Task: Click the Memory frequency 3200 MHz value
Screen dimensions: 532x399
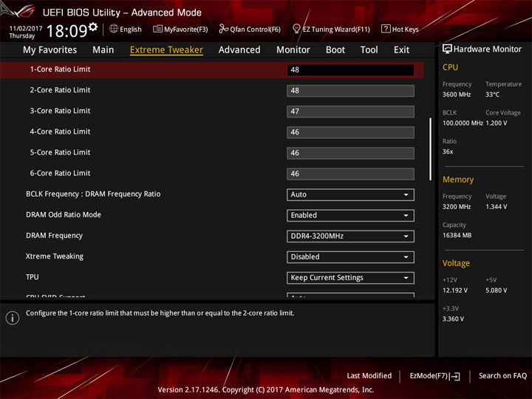Action: pyautogui.click(x=457, y=207)
